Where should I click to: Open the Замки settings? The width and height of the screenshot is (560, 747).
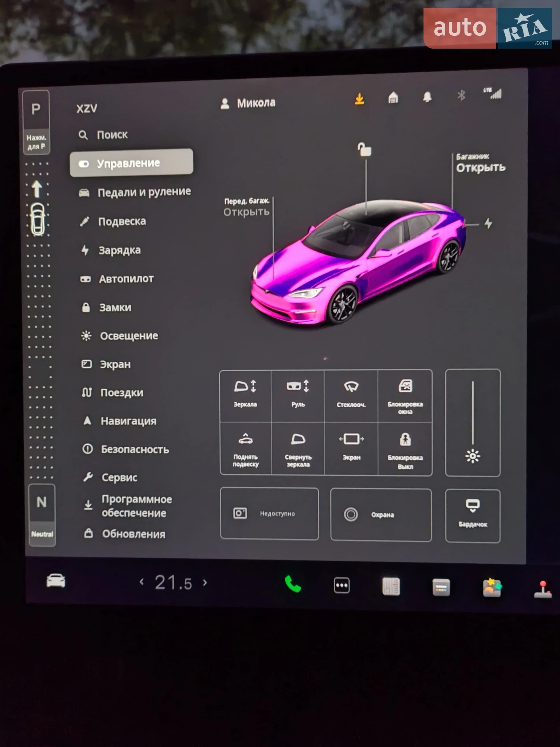click(106, 307)
